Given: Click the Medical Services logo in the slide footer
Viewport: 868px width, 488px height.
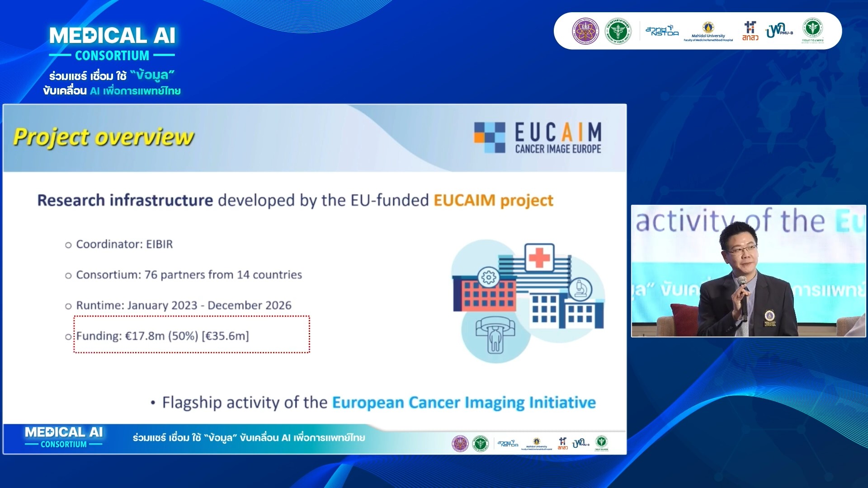Looking at the screenshot, I should tap(601, 443).
